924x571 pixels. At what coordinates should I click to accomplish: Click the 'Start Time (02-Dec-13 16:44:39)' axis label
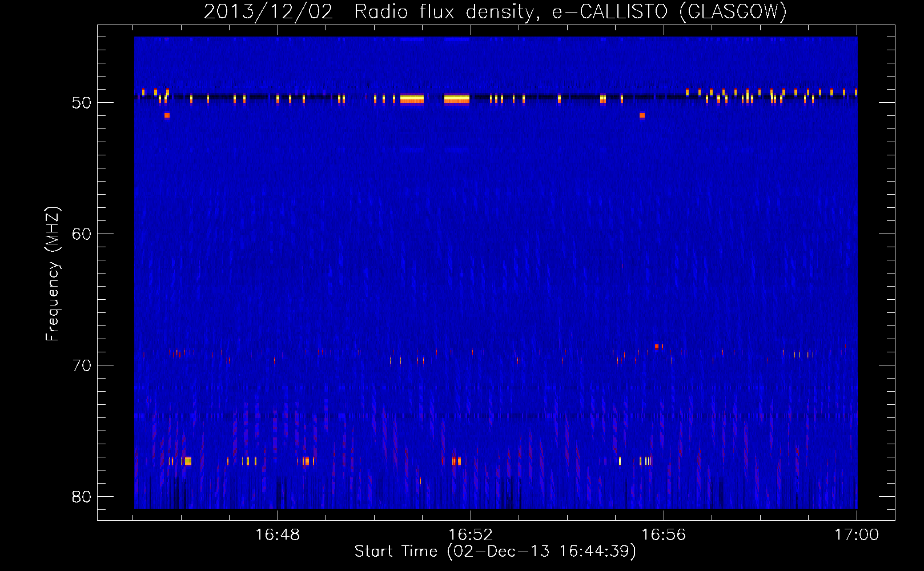tap(495, 552)
